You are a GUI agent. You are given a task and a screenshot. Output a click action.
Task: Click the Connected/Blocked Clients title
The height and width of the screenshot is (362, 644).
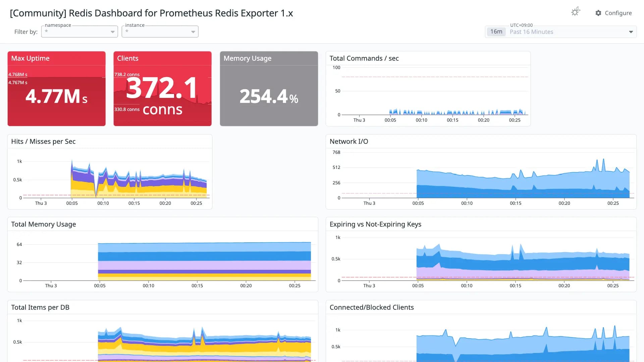tap(372, 307)
